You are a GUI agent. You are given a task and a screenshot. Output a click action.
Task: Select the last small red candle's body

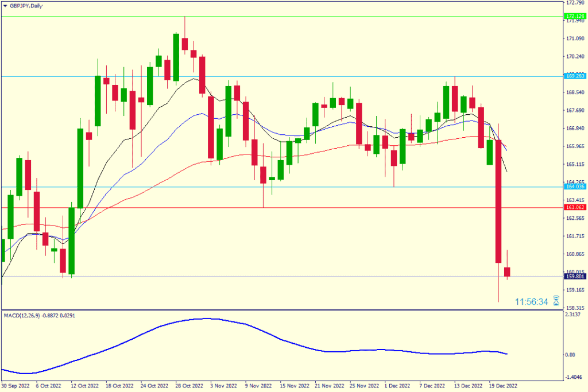tap(507, 271)
